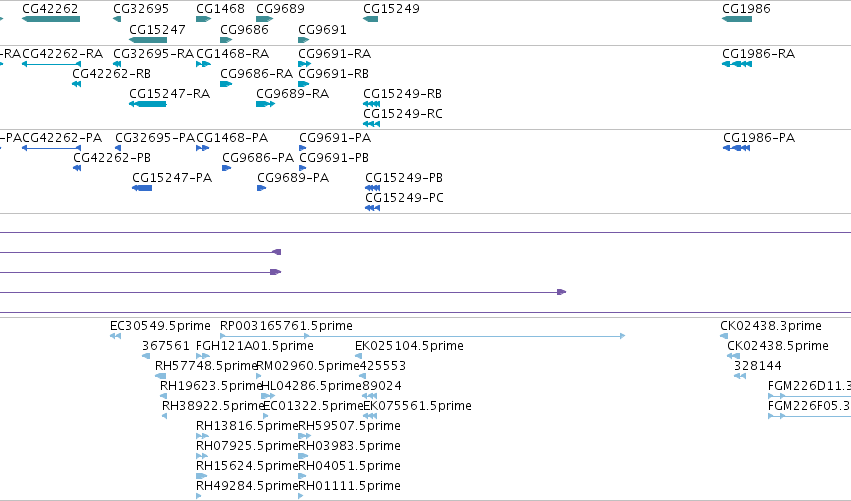Select the CG15249-PC protein label
Viewport: 851px width, 501px height.
point(404,198)
